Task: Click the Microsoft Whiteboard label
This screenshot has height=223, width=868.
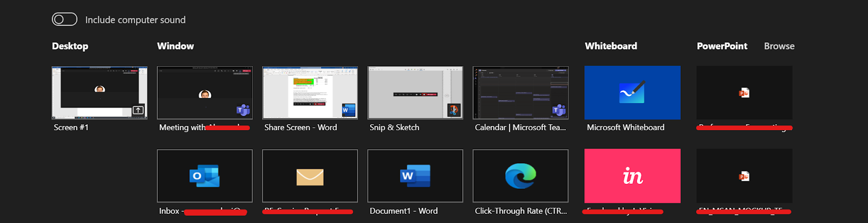Action: (x=626, y=128)
